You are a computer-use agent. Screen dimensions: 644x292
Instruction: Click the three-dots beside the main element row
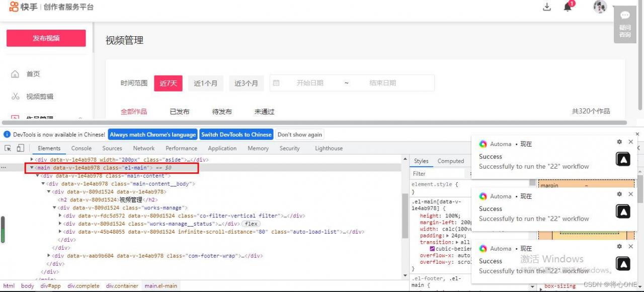(4, 168)
